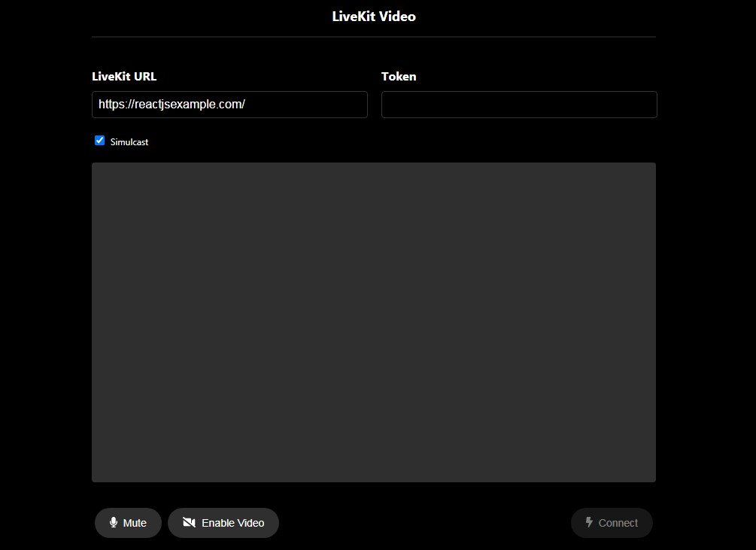Screen dimensions: 756x550
Task: Click the microphone icon on the Mute button
Action: click(x=114, y=522)
